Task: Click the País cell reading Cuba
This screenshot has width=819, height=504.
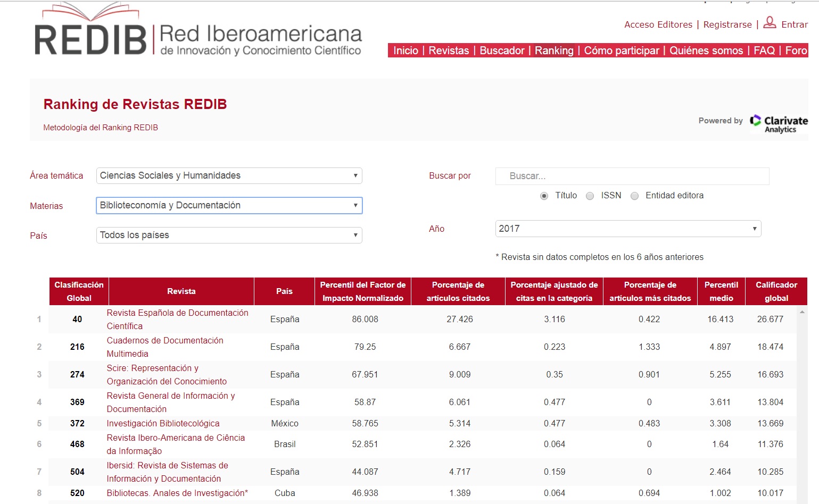Action: (285, 493)
